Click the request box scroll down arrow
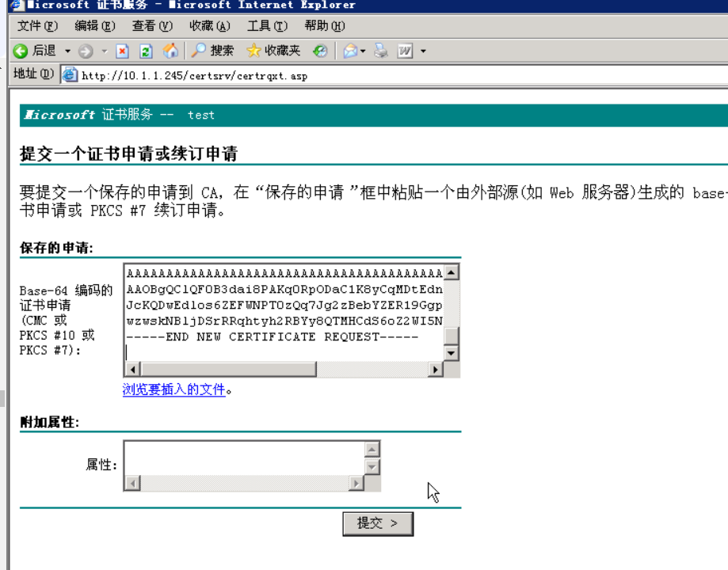 pos(452,353)
